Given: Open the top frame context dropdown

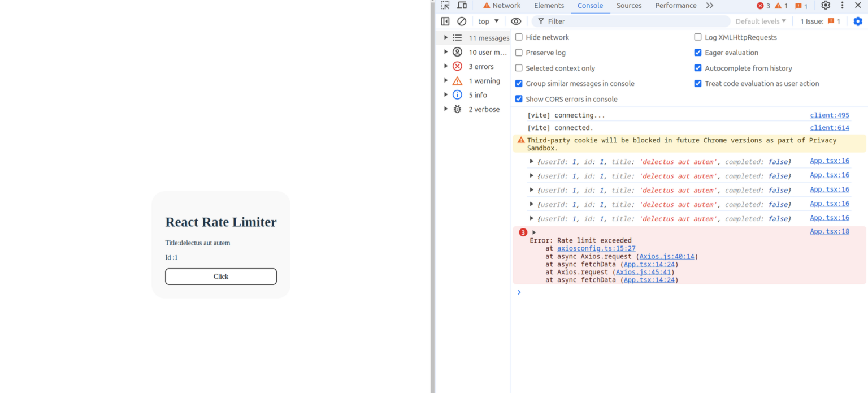Looking at the screenshot, I should (x=488, y=21).
